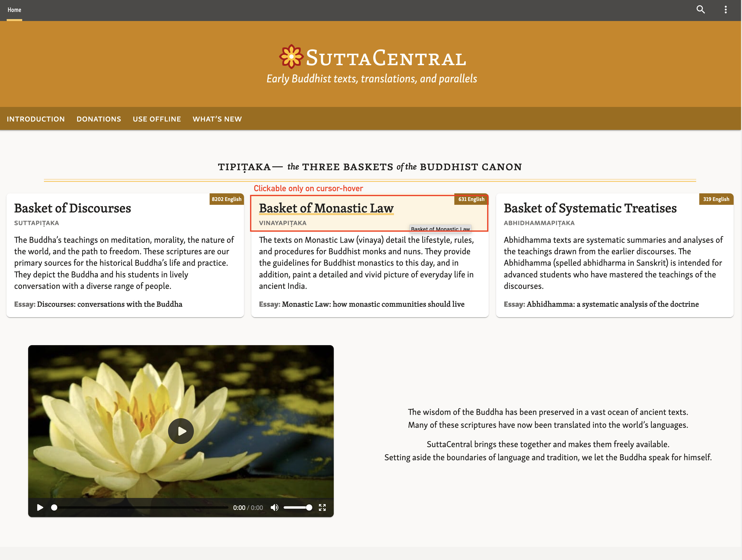Open Basket of Systematic Treatises heading
Viewport: 742px width, 560px height.
pyautogui.click(x=590, y=208)
